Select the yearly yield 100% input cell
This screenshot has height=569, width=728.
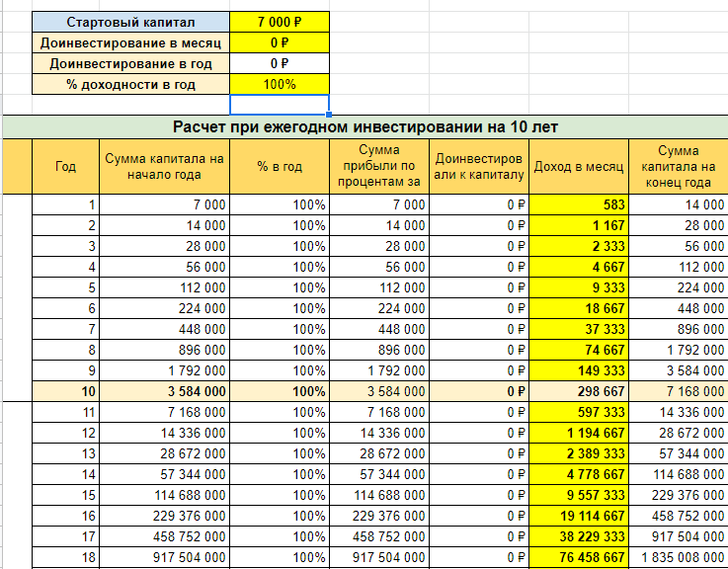(x=280, y=84)
